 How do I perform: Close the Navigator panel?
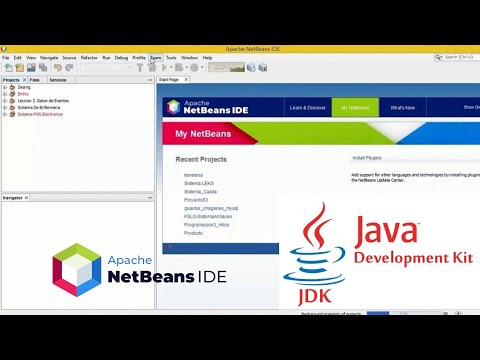click(x=26, y=198)
